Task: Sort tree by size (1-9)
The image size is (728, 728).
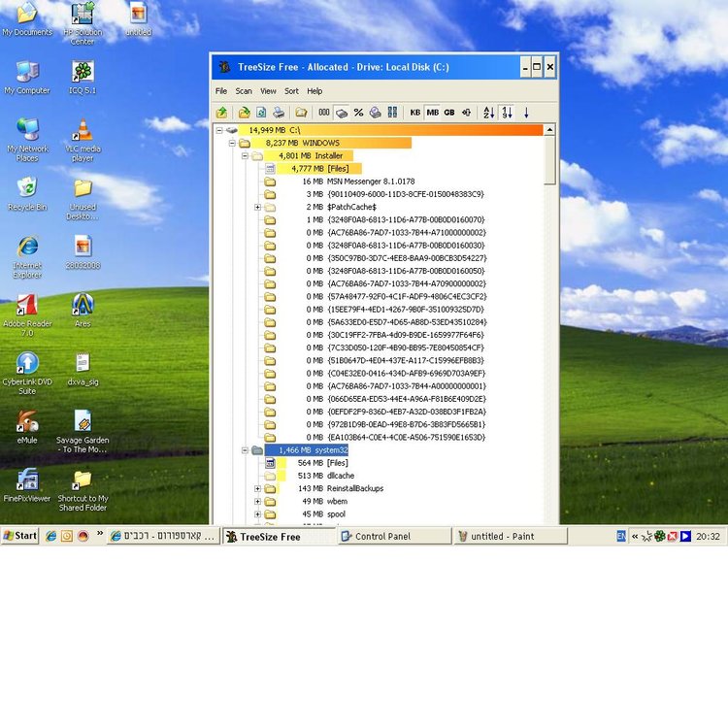Action: pyautogui.click(x=507, y=113)
